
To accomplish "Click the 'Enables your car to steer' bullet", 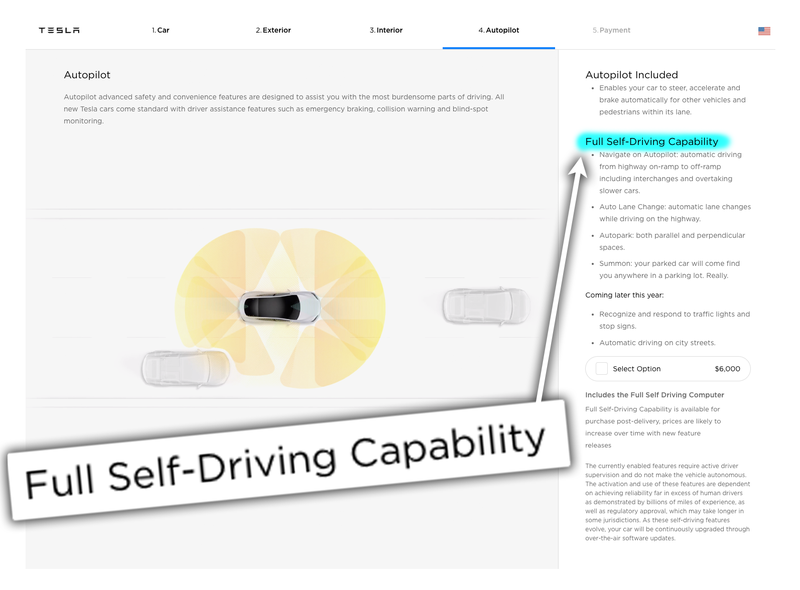I will click(672, 100).
